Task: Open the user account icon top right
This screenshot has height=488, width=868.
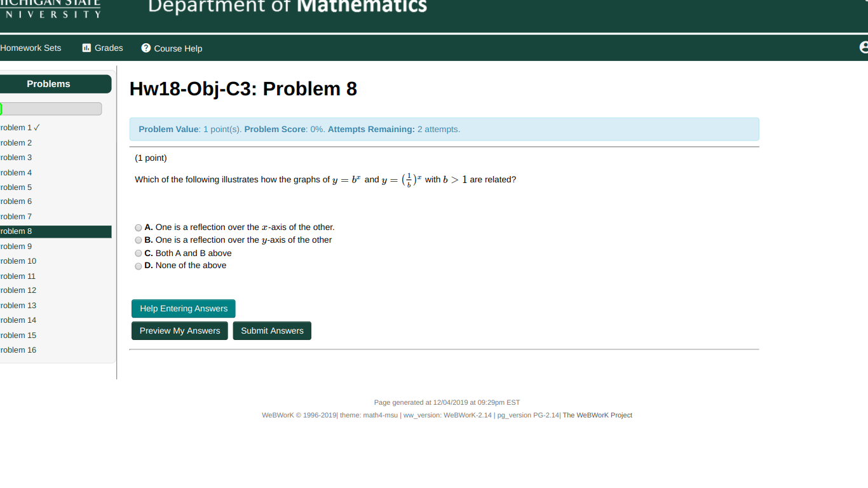Action: tap(864, 47)
